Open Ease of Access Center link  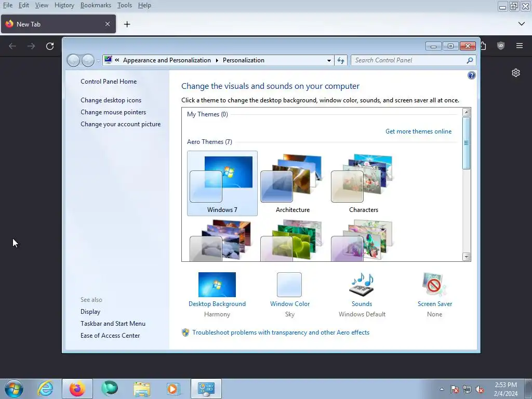110,336
